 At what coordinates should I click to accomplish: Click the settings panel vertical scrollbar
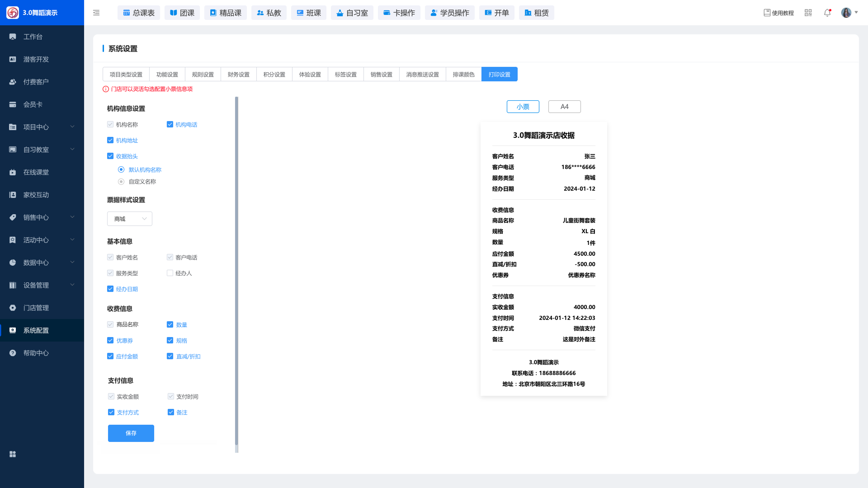[236, 271]
